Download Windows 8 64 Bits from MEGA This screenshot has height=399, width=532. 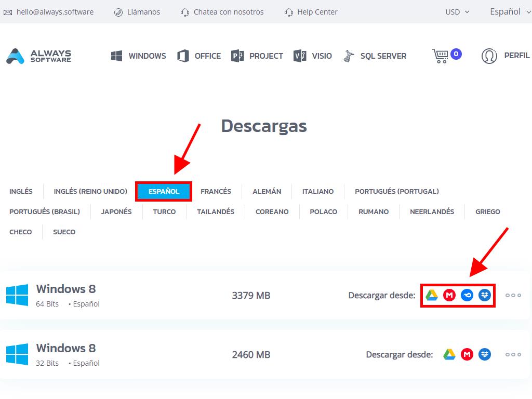click(x=449, y=295)
